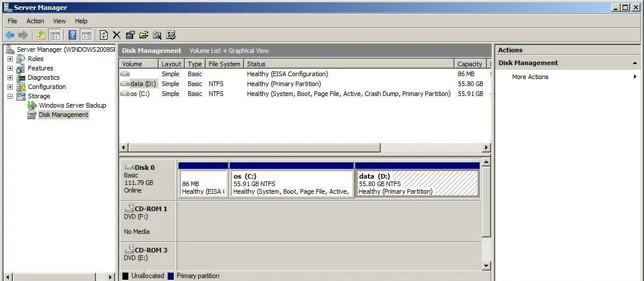The height and width of the screenshot is (281, 644).
Task: Sort by the Volume column header
Action: [x=139, y=64]
